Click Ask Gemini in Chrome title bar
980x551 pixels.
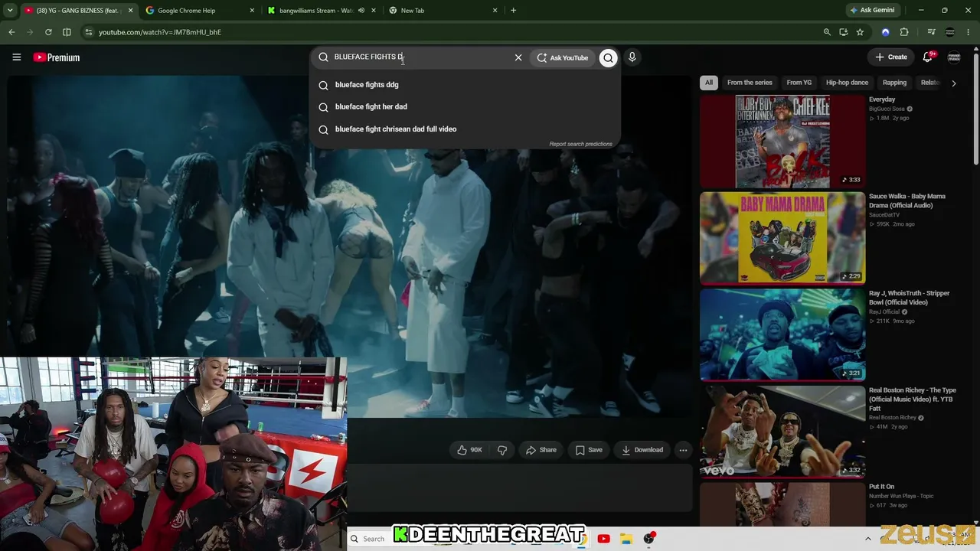(872, 11)
